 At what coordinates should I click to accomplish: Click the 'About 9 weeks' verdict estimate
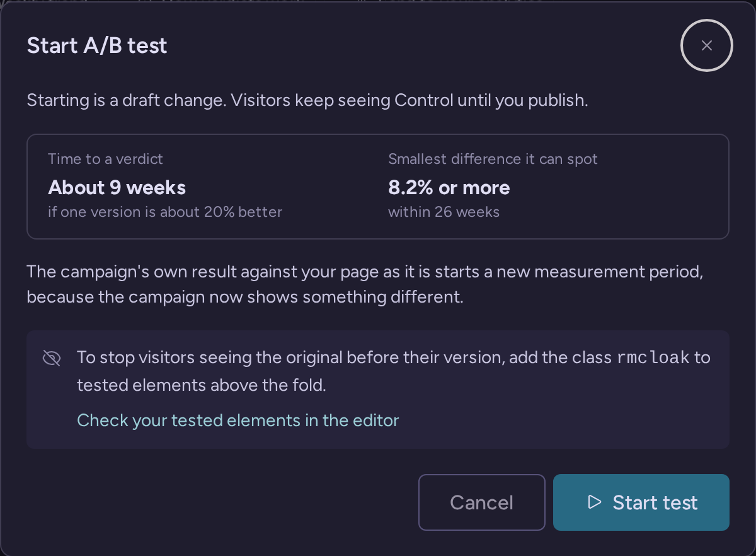point(117,188)
